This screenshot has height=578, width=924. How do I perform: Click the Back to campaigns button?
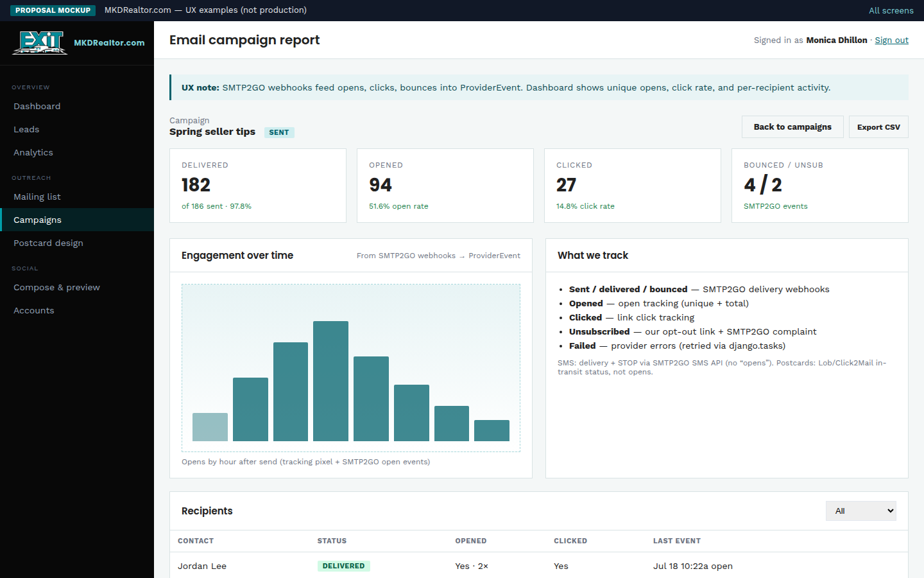(792, 127)
